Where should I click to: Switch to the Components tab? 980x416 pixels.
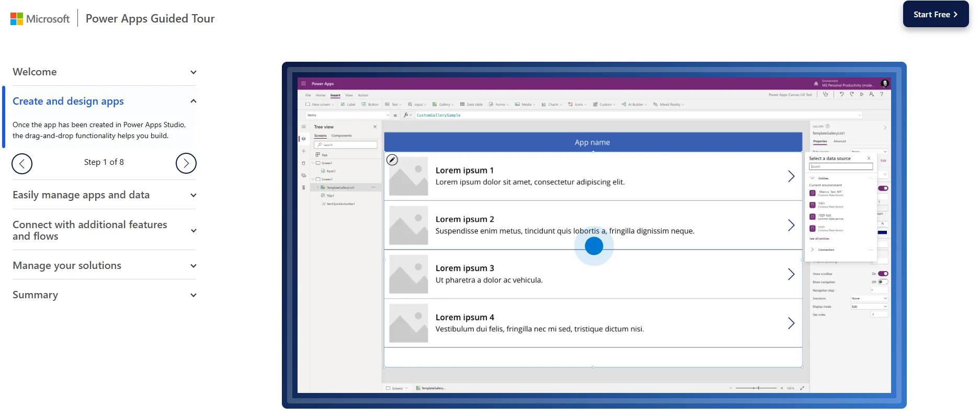(341, 136)
